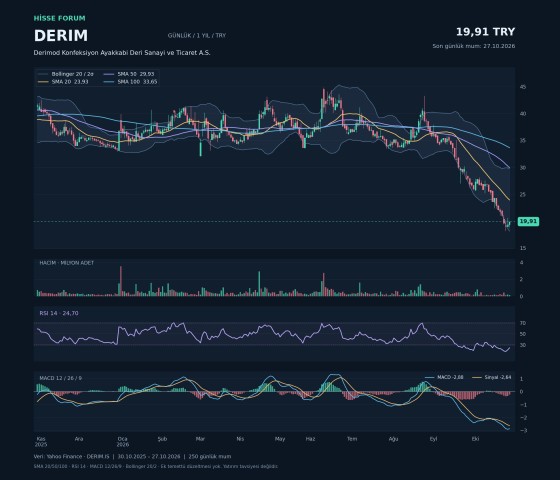
Task: Click the 'Mar' month axis label
Action: pos(200,439)
